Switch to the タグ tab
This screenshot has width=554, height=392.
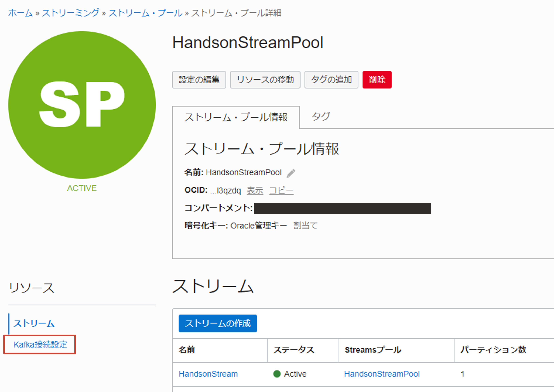point(321,117)
